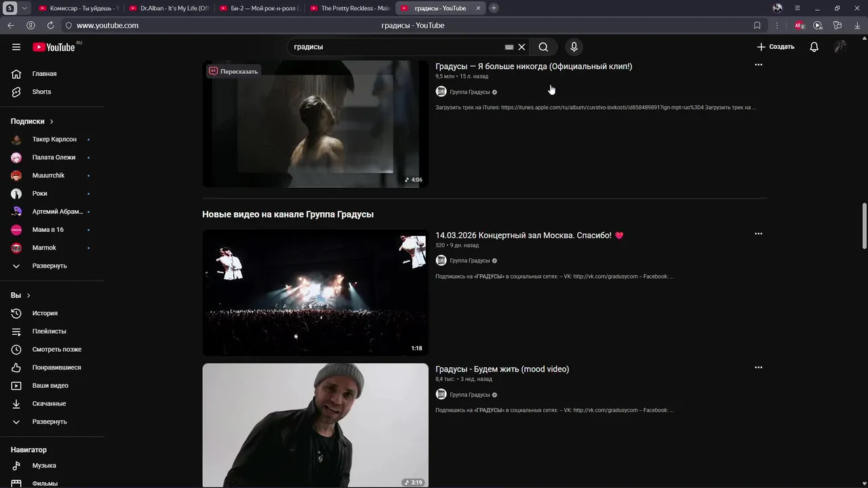Viewport: 868px width, 488px height.
Task: Open Группа Градусы channel under Будем жить
Action: (x=469, y=395)
